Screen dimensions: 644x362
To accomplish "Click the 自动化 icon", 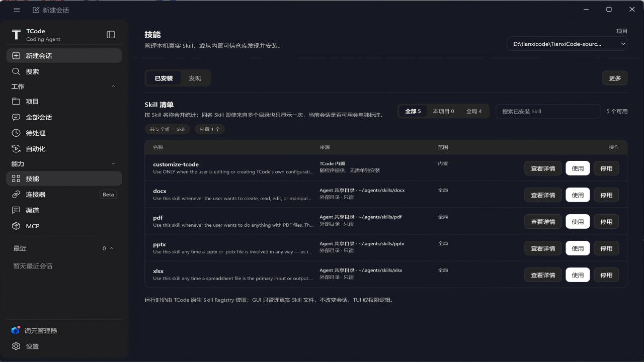I will click(16, 149).
